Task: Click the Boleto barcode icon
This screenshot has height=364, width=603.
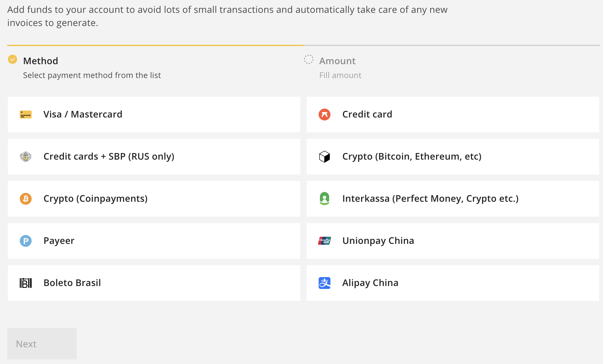Action: click(25, 283)
